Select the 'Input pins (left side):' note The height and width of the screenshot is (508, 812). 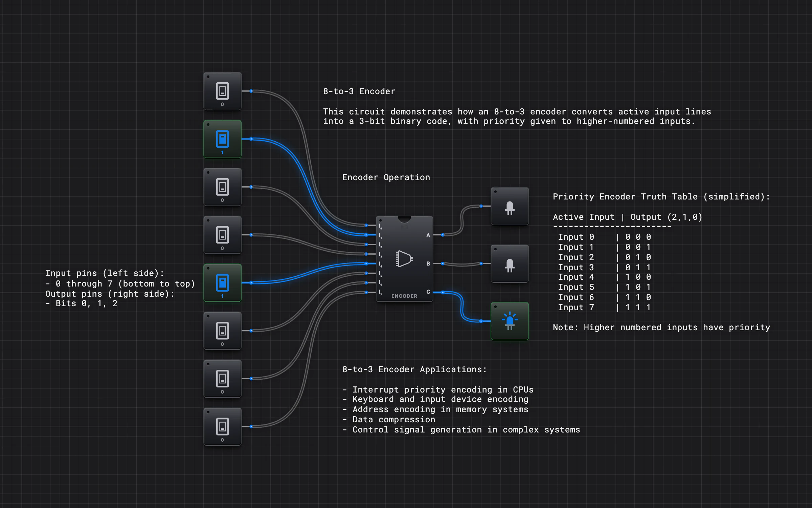[105, 273]
